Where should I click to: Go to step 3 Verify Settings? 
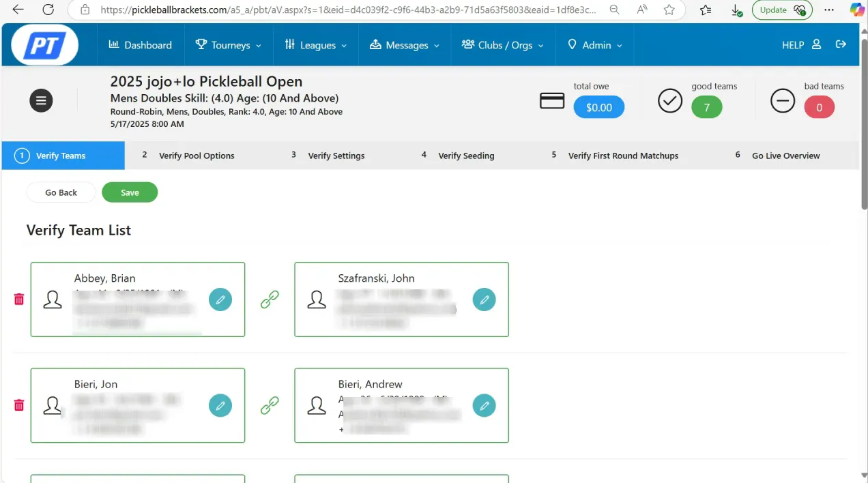coord(328,156)
